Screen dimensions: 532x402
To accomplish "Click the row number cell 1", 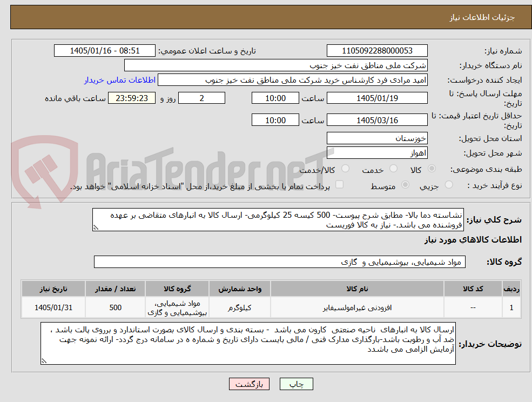I will 511,307.
